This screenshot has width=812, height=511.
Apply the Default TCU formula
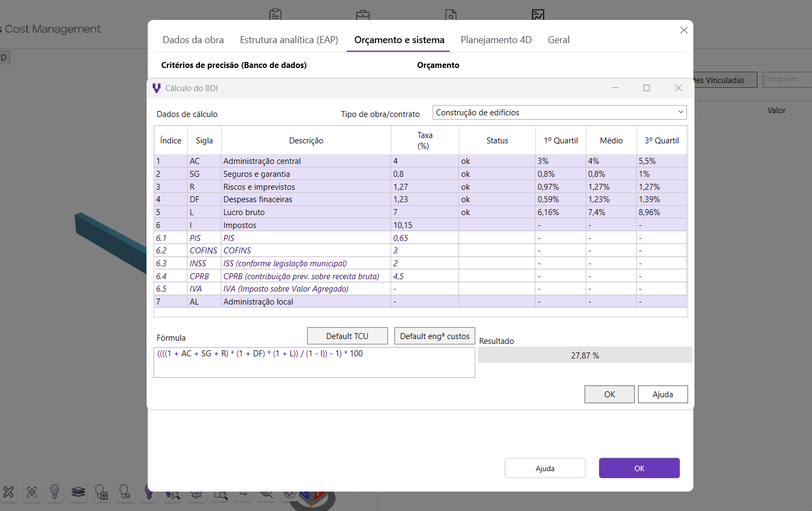[347, 336]
